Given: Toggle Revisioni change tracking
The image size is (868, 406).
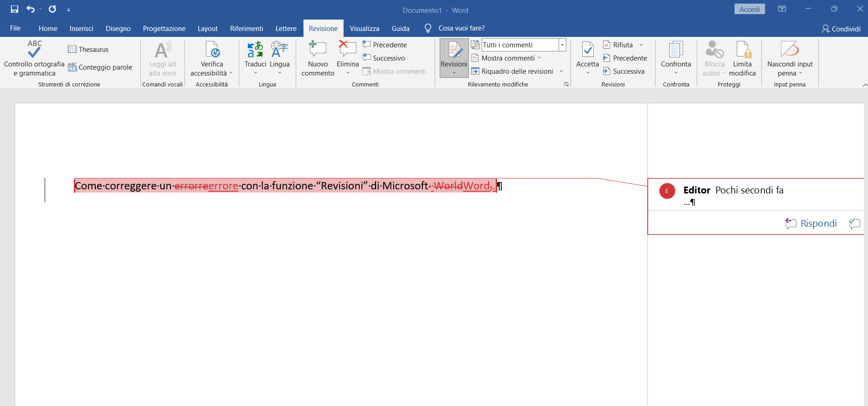Looking at the screenshot, I should [x=454, y=53].
